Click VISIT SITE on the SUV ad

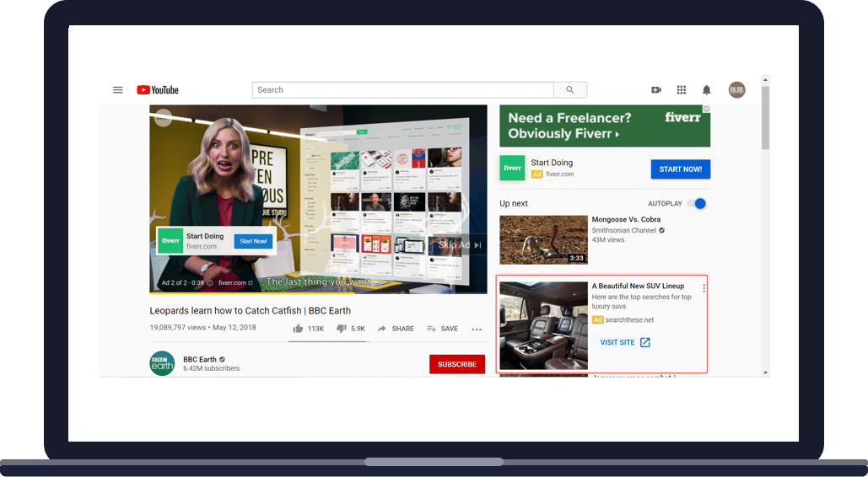[x=625, y=342]
